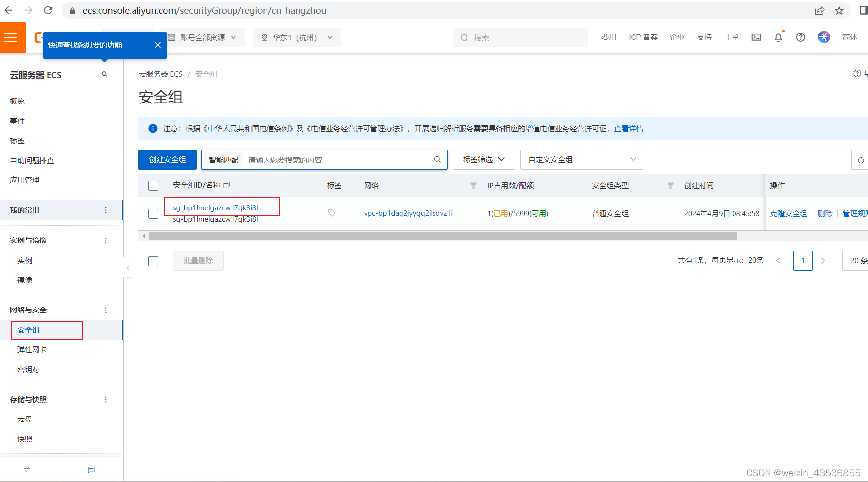This screenshot has width=868, height=482.
Task: Click 批量删除 batch delete button
Action: pyautogui.click(x=198, y=261)
